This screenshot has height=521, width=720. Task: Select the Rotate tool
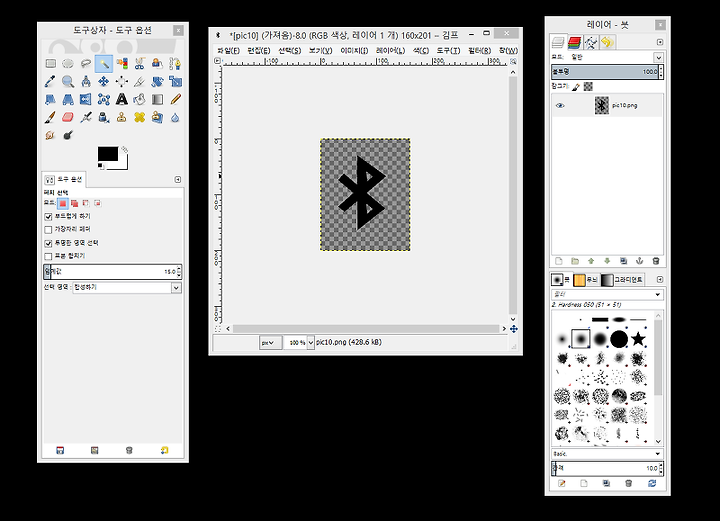tap(158, 81)
